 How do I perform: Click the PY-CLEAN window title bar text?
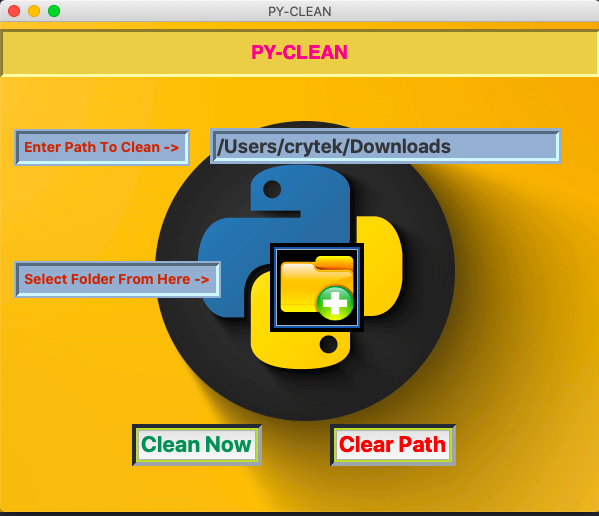(300, 11)
